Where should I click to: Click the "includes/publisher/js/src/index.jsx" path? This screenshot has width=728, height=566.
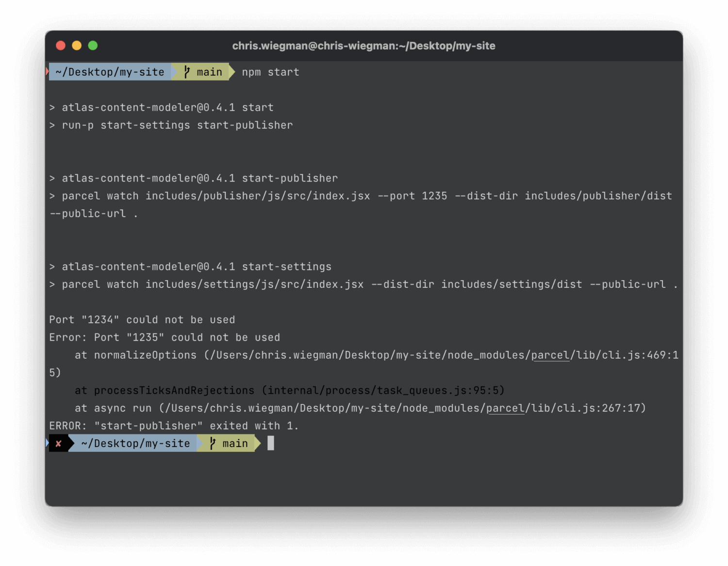[x=258, y=196]
